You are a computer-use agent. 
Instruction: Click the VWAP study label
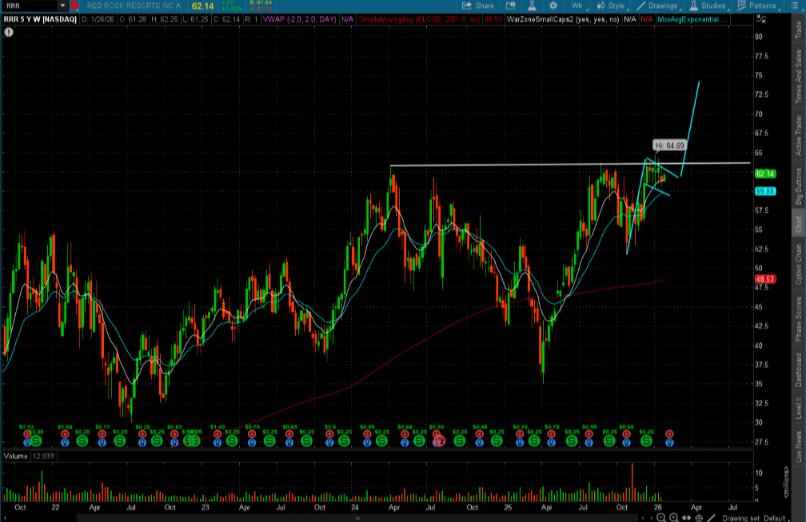300,20
